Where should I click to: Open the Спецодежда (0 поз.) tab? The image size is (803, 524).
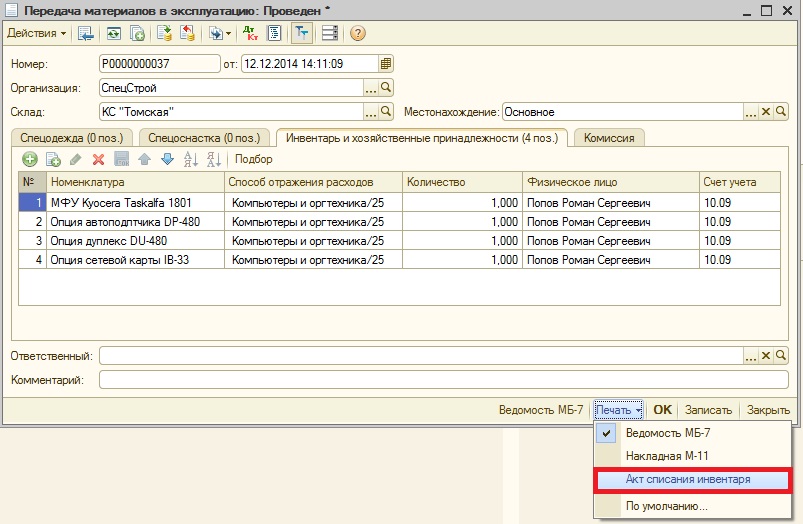(71, 138)
